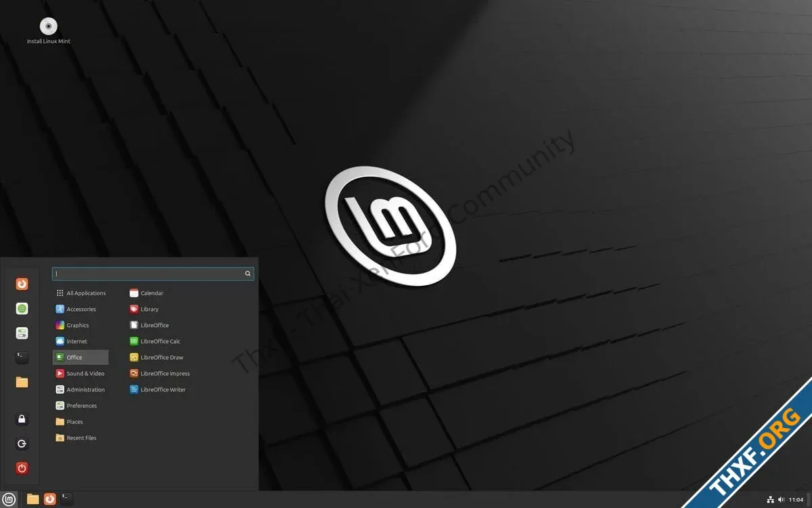
Task: Open the Places category
Action: coord(81,421)
